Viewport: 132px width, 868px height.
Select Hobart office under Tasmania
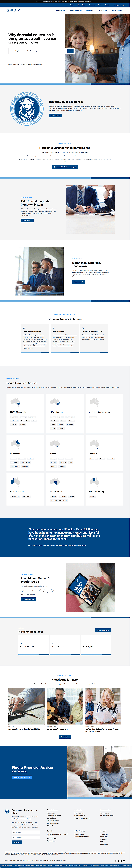(x=102, y=459)
